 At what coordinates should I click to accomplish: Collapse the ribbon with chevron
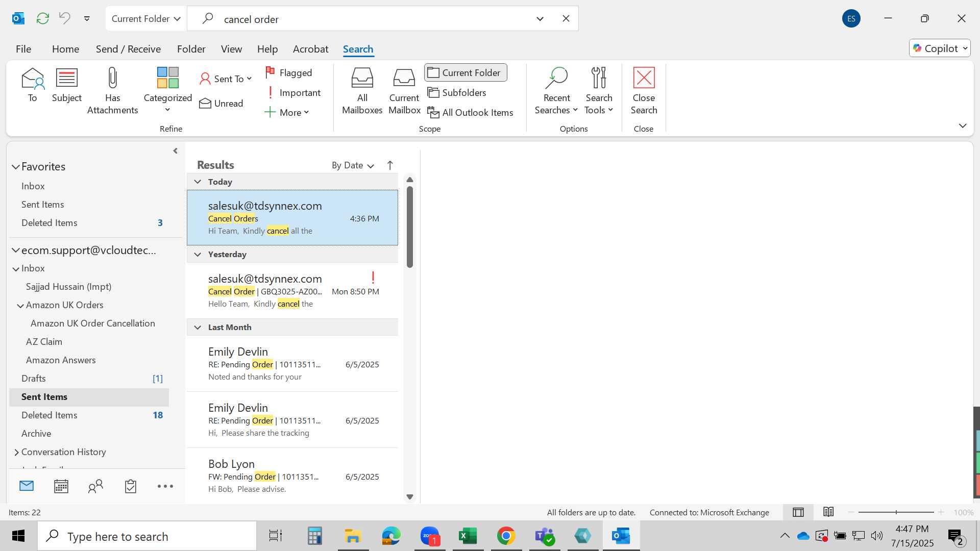[x=963, y=126]
